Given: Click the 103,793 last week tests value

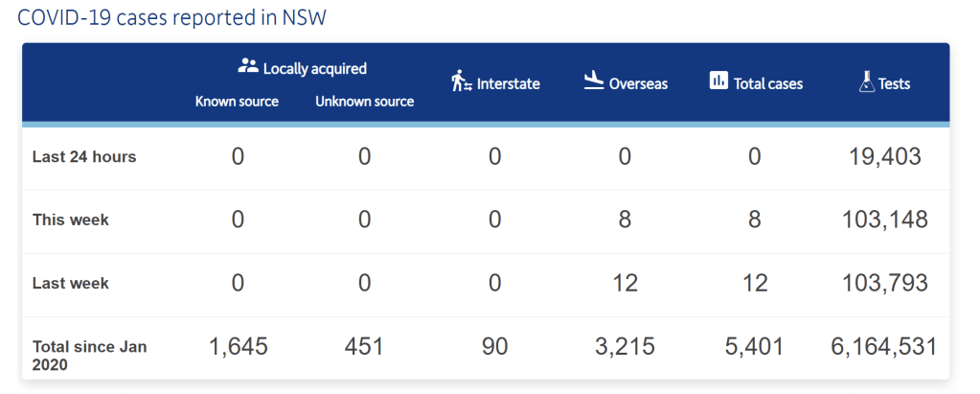Looking at the screenshot, I should point(884,283).
